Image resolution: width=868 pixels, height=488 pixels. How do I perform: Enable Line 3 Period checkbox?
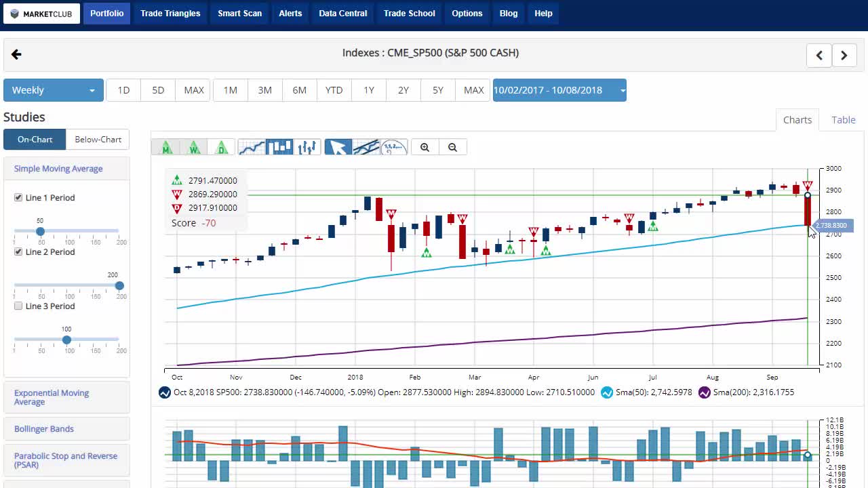[18, 306]
